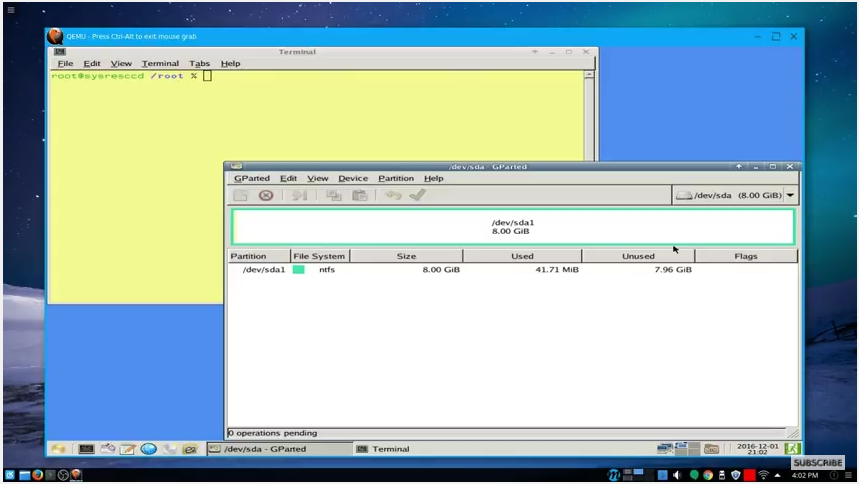Sort by the File System column header
This screenshot has height=484, width=859.
[x=319, y=256]
